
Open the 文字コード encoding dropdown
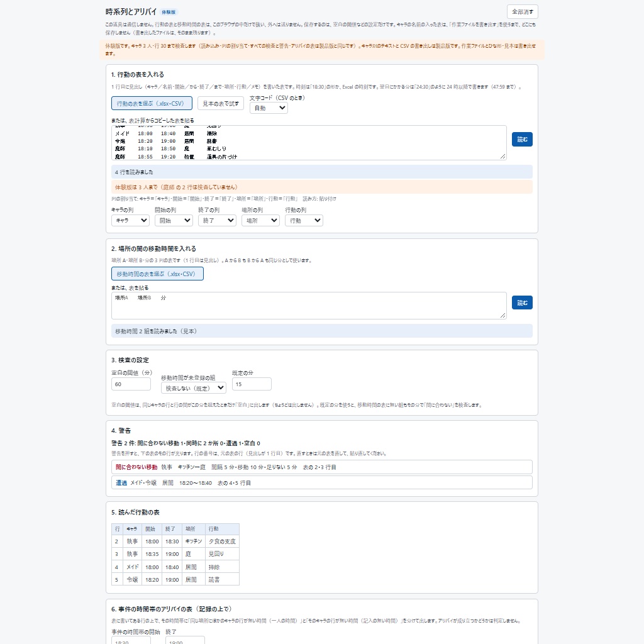pos(269,108)
